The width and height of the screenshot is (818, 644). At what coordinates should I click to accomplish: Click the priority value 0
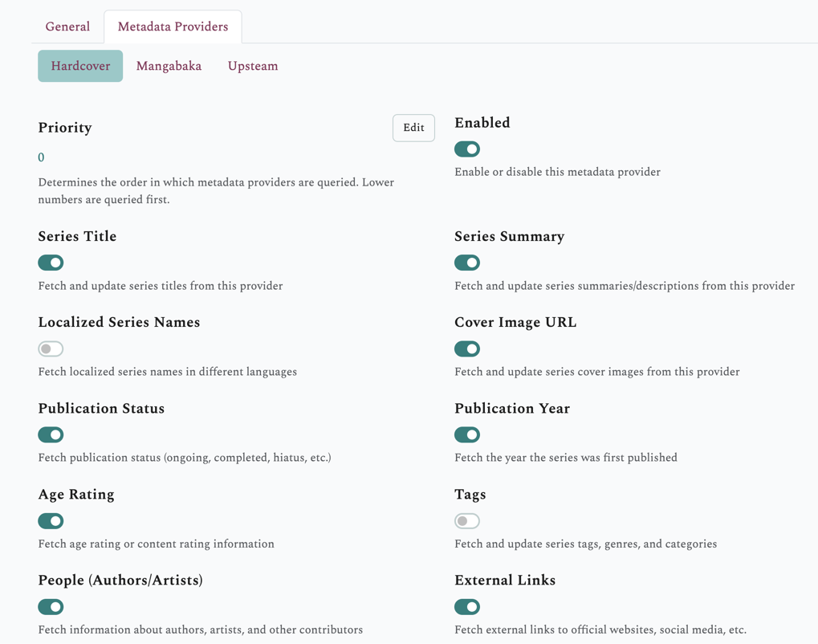[x=41, y=157]
